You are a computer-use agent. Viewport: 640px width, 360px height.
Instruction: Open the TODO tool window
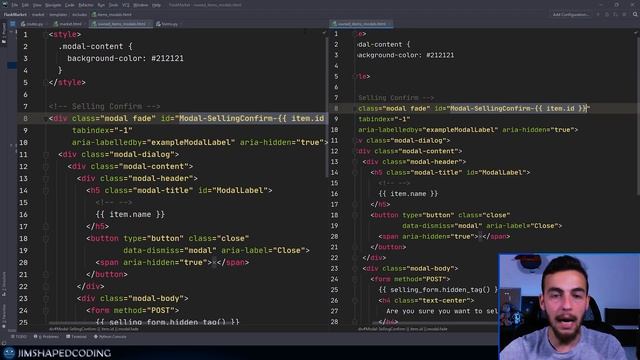coord(19,337)
